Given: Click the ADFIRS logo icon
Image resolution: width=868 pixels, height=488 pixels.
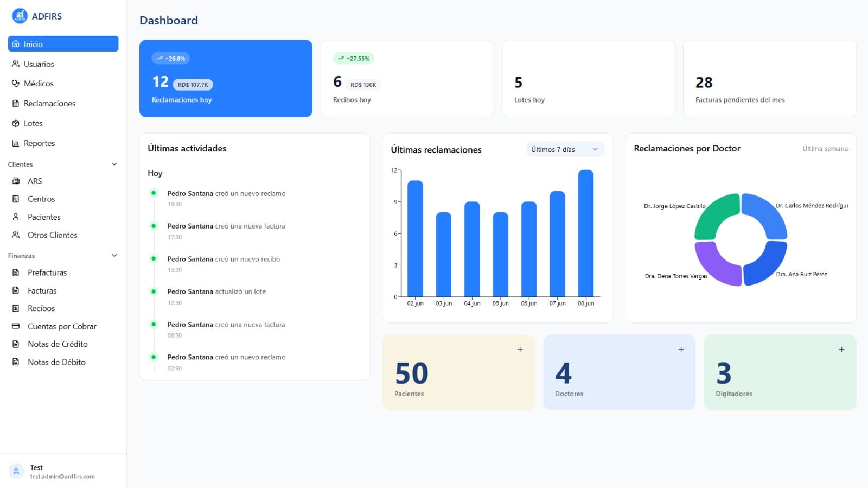Looking at the screenshot, I should pyautogui.click(x=20, y=16).
